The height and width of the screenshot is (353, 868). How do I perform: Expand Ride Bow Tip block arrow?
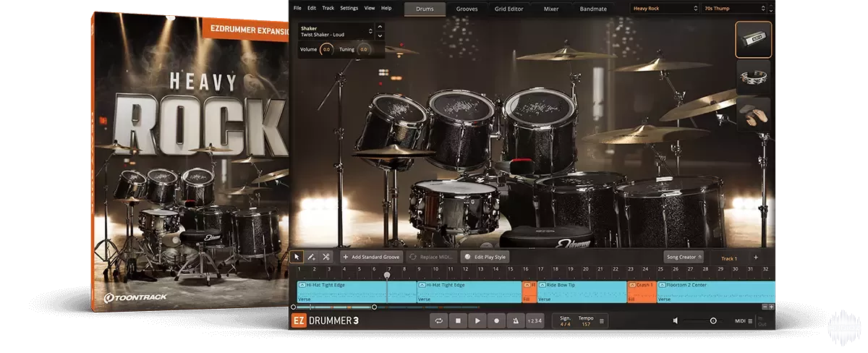[x=542, y=285]
